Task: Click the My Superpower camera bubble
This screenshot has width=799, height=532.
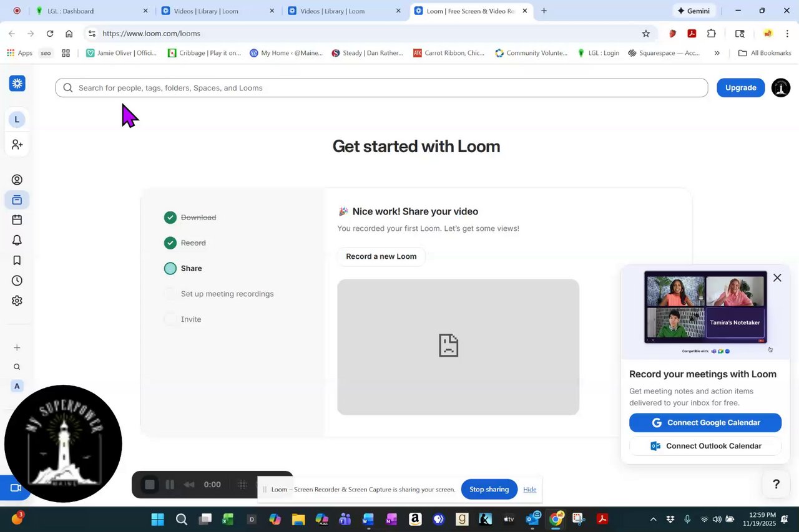Action: click(63, 443)
